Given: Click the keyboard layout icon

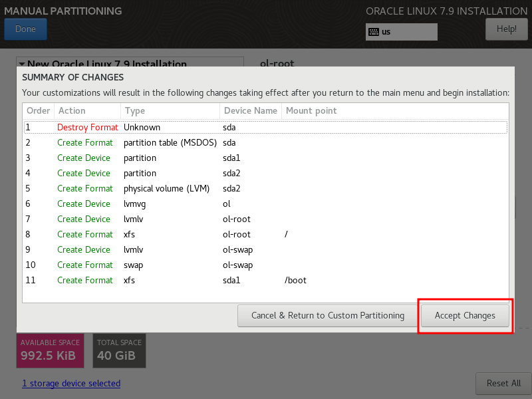Looking at the screenshot, I should [374, 32].
